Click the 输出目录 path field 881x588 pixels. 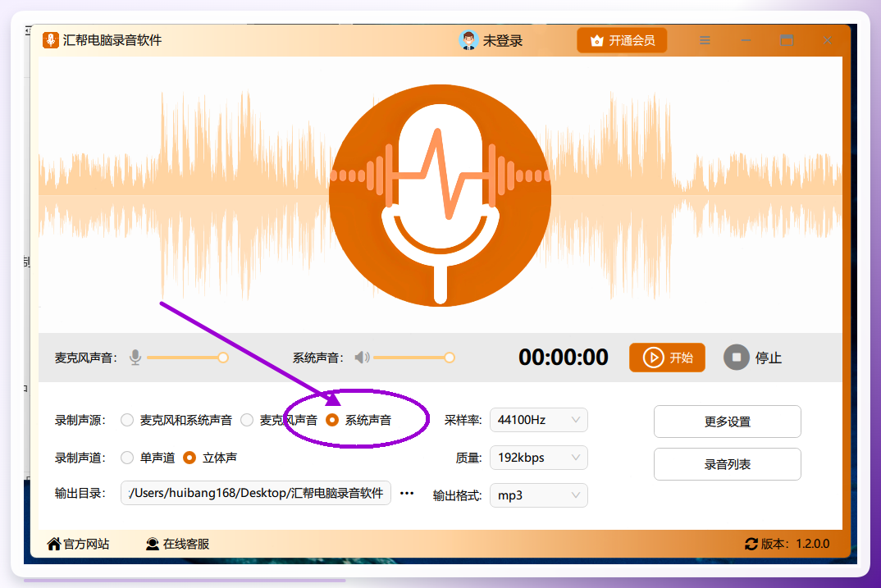(256, 493)
